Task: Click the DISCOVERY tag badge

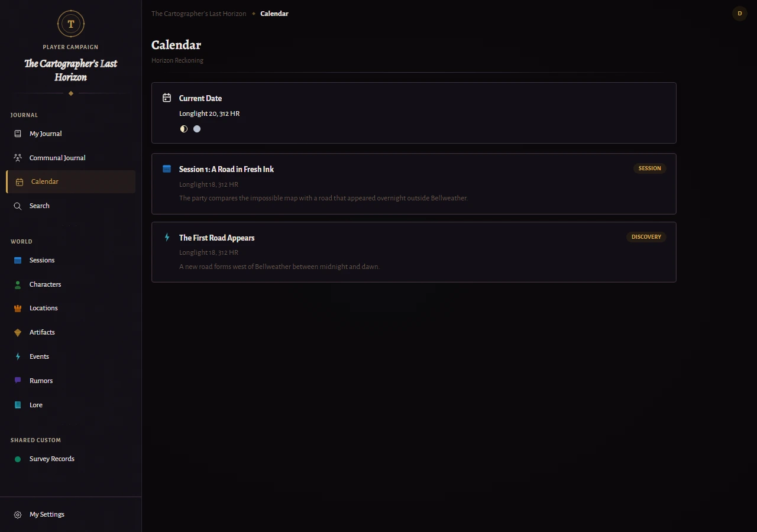Action: (x=646, y=237)
